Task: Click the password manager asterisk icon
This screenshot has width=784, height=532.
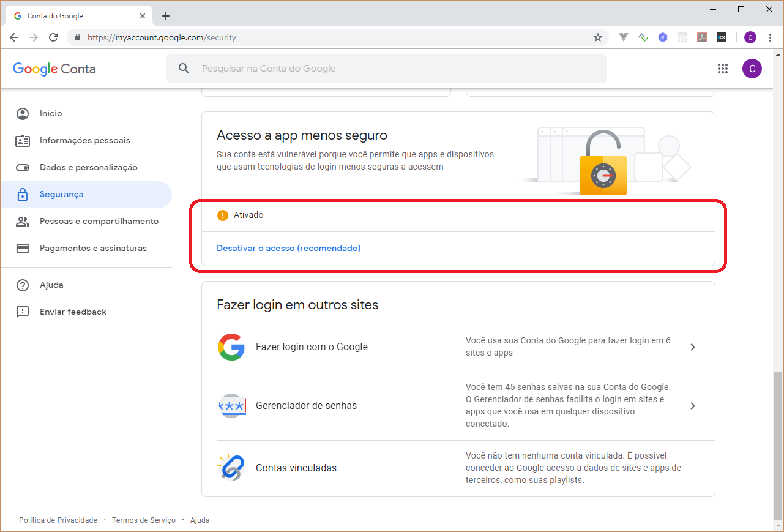Action: [x=232, y=406]
